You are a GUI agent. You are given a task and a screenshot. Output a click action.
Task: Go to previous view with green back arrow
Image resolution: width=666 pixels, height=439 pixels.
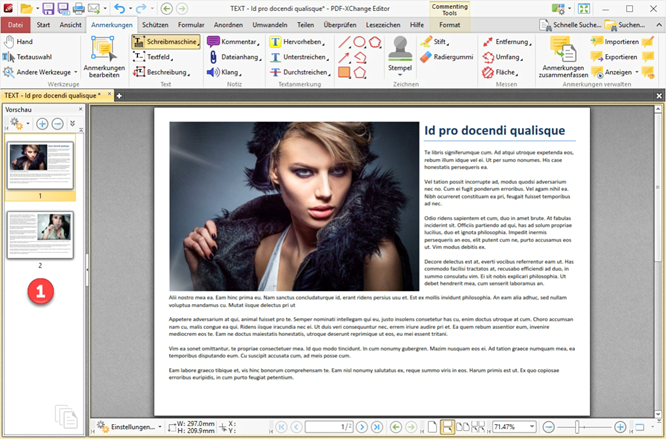tap(166, 8)
